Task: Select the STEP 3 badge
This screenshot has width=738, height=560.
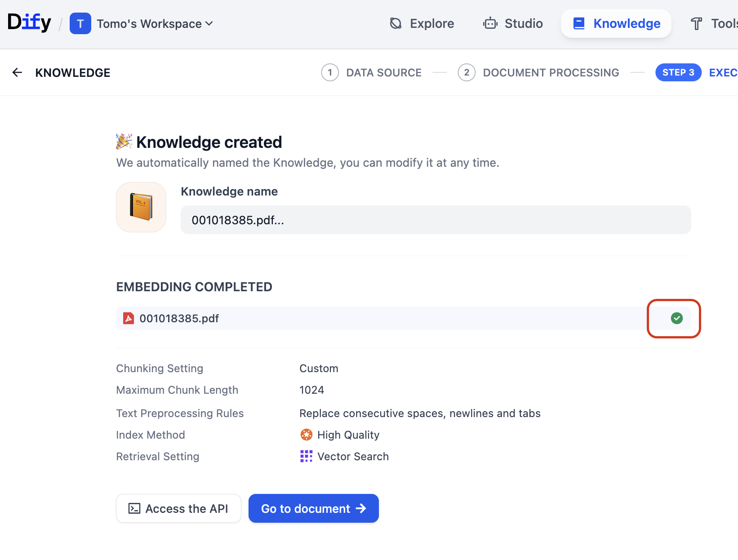Action: coord(678,72)
